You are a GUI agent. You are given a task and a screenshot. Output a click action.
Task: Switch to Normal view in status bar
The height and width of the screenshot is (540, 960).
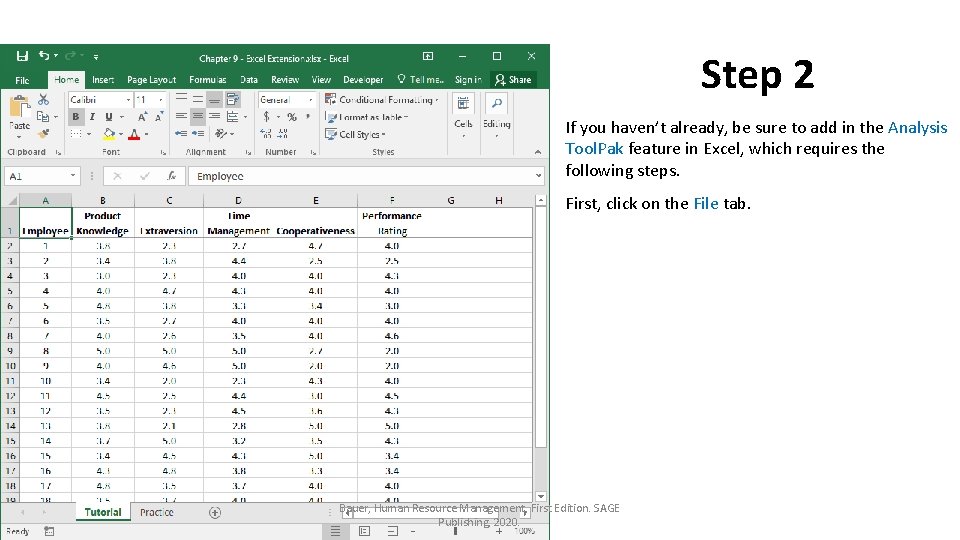(336, 531)
